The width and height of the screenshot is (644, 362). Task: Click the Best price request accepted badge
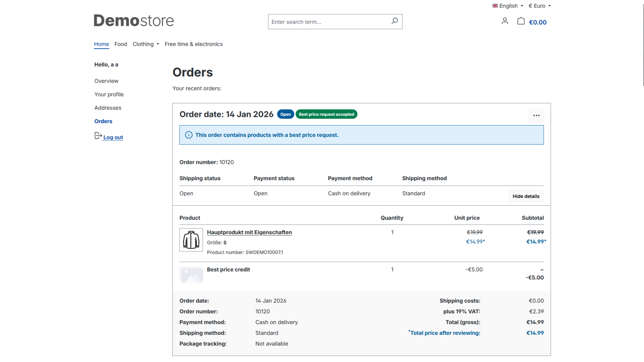click(326, 114)
